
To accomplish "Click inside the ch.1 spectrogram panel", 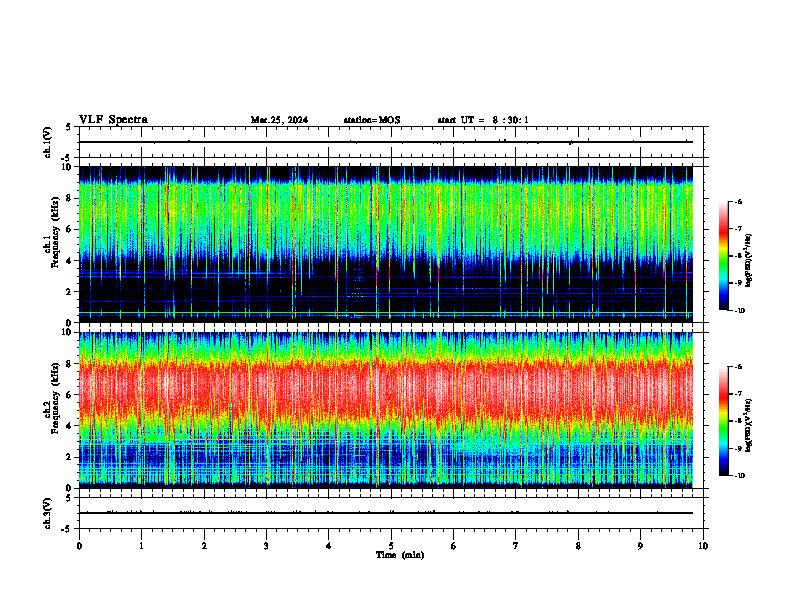I will (x=386, y=244).
